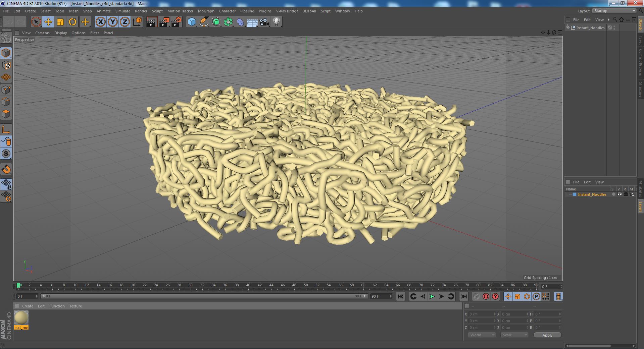Toggle Parameter keyframe P button
644x349 pixels.
click(536, 296)
